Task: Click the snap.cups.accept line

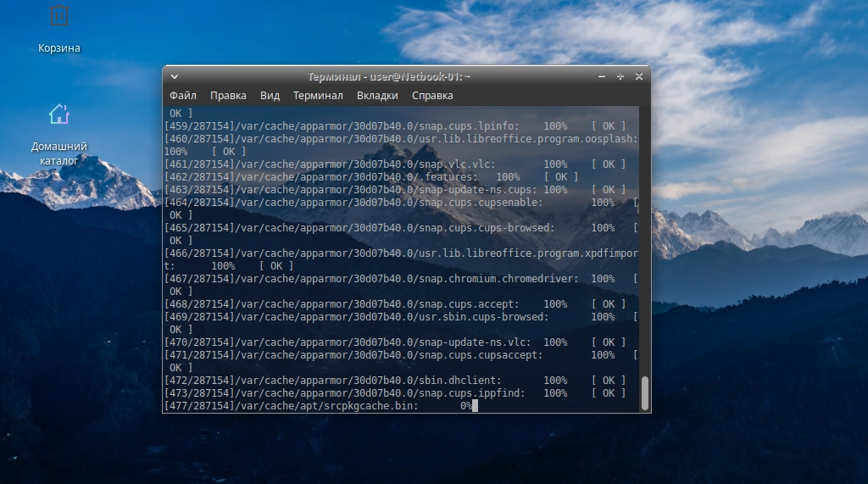Action: point(395,304)
